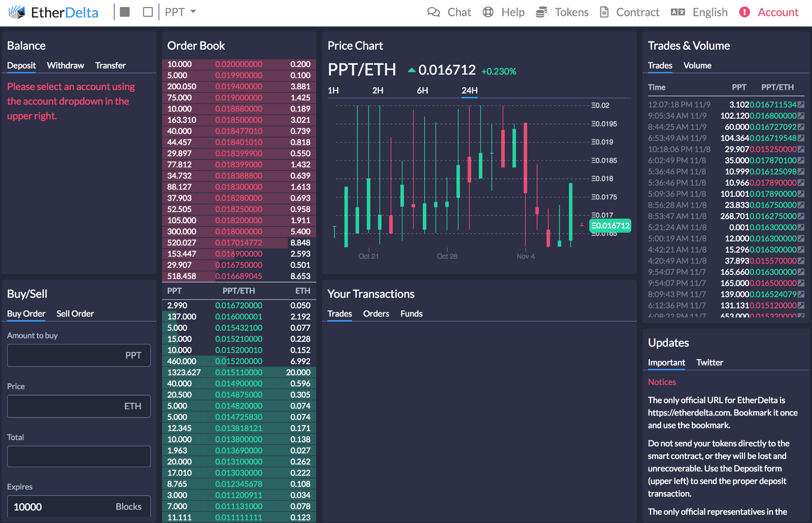Open transaction link for 10:18:06 PM trade

pyautogui.click(x=801, y=149)
